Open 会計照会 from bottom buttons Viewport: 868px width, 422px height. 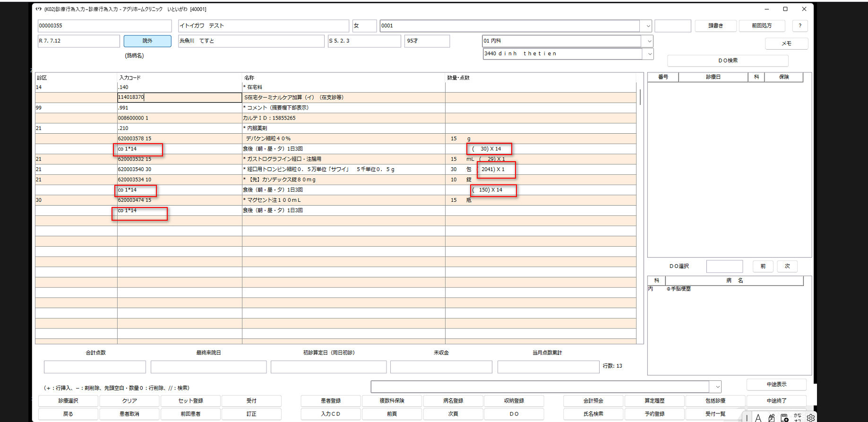click(593, 401)
